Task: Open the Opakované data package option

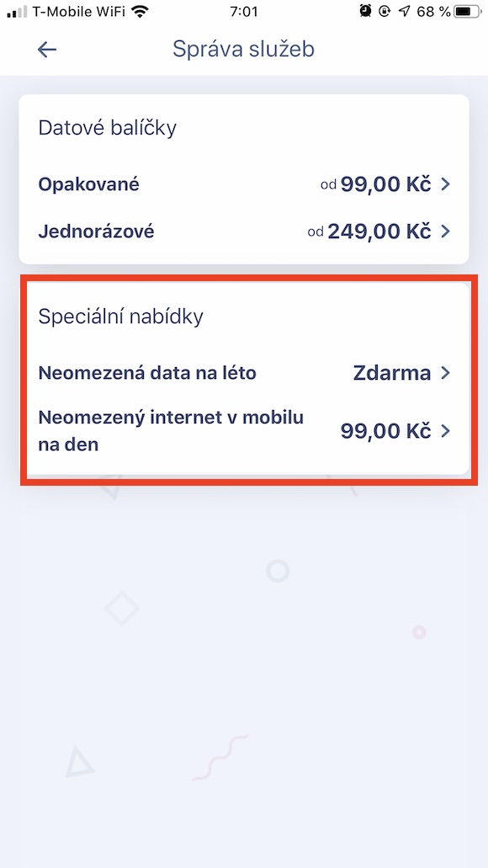Action: (x=88, y=184)
